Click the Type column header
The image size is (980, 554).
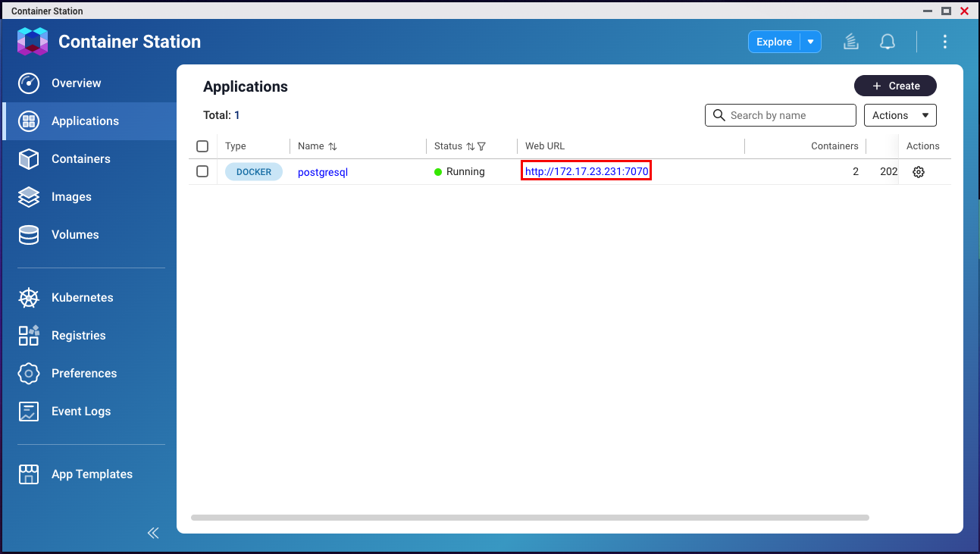coord(236,146)
